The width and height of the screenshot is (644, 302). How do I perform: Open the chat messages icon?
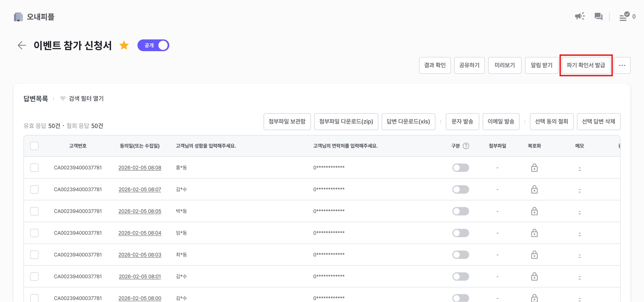click(598, 16)
